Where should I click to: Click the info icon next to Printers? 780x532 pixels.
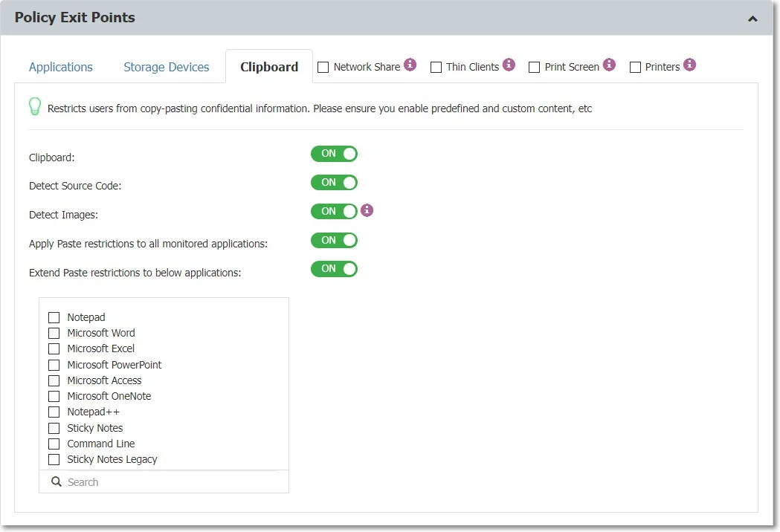pos(689,65)
